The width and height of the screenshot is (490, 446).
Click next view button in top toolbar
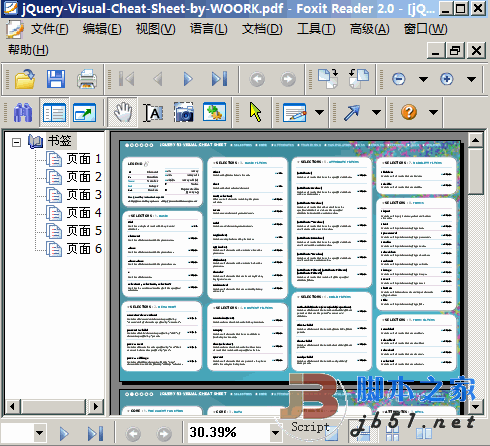pyautogui.click(x=288, y=79)
